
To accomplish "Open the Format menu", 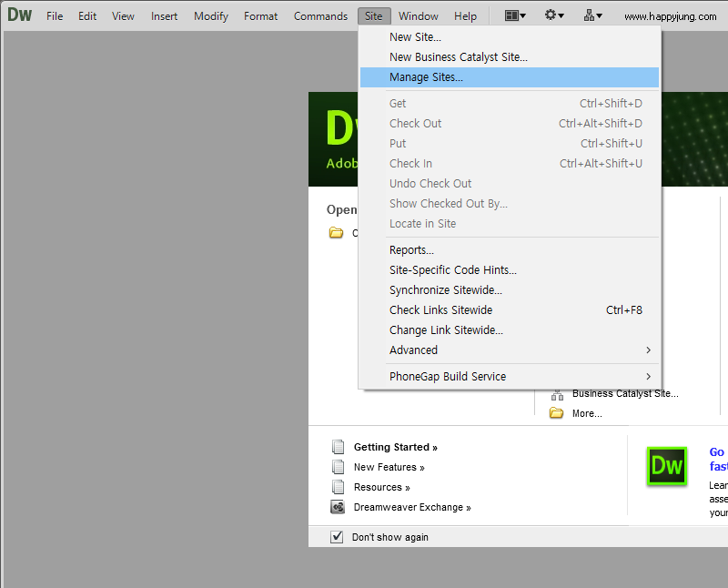I will pyautogui.click(x=260, y=16).
